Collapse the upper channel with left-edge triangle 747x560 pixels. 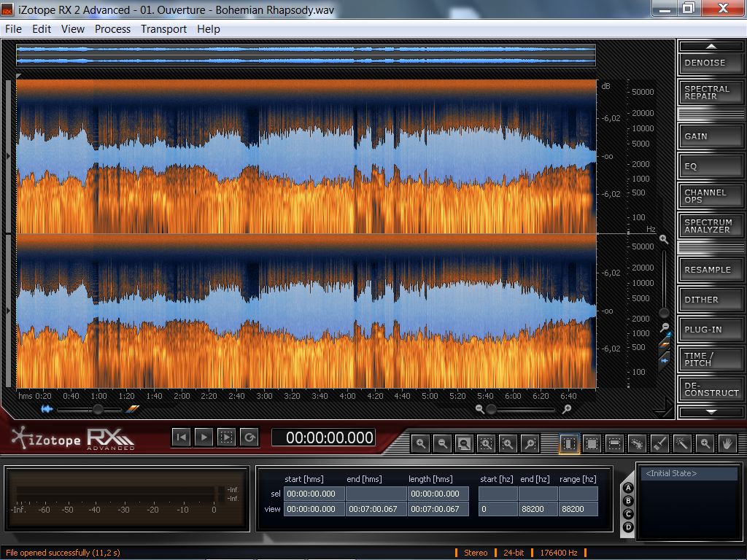pyautogui.click(x=8, y=156)
